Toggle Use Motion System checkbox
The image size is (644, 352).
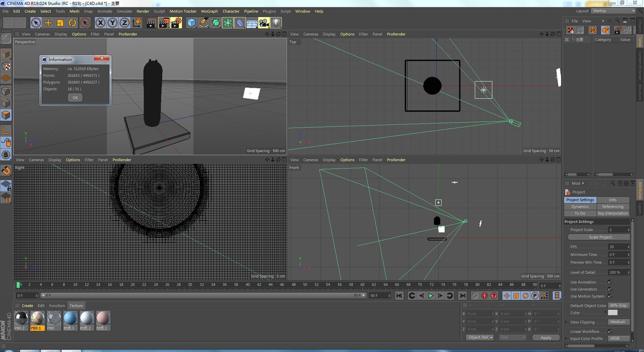pos(610,296)
